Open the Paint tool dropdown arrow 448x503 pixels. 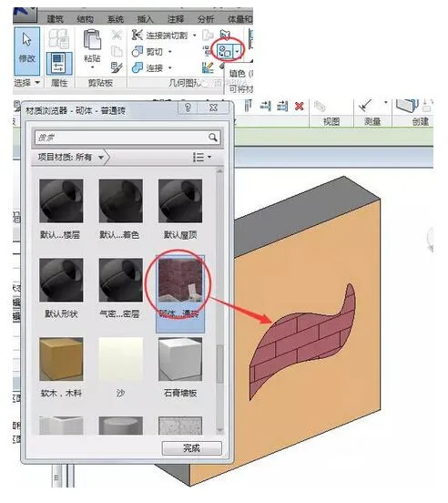[237, 51]
